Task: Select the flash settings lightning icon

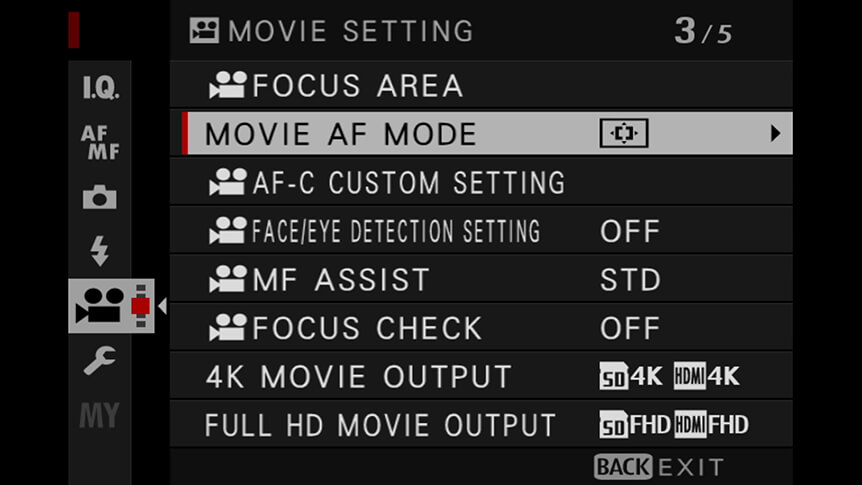Action: (100, 251)
